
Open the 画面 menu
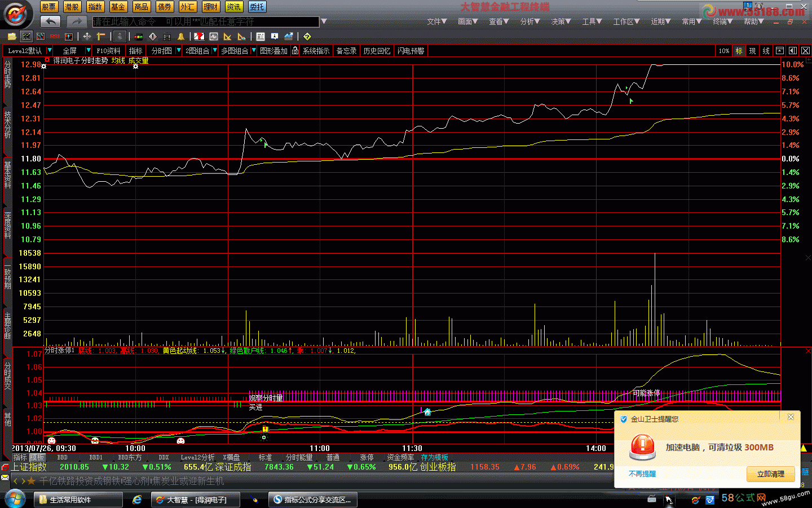pos(468,21)
